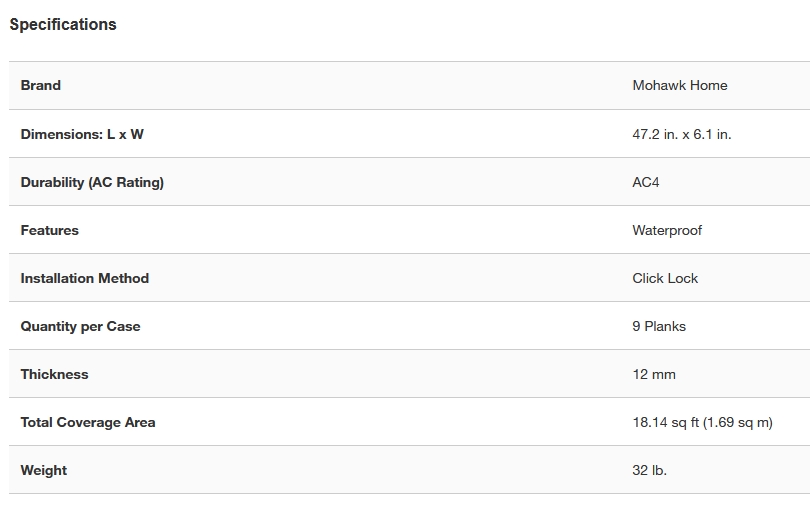Select the Waterproof feature value

[667, 230]
